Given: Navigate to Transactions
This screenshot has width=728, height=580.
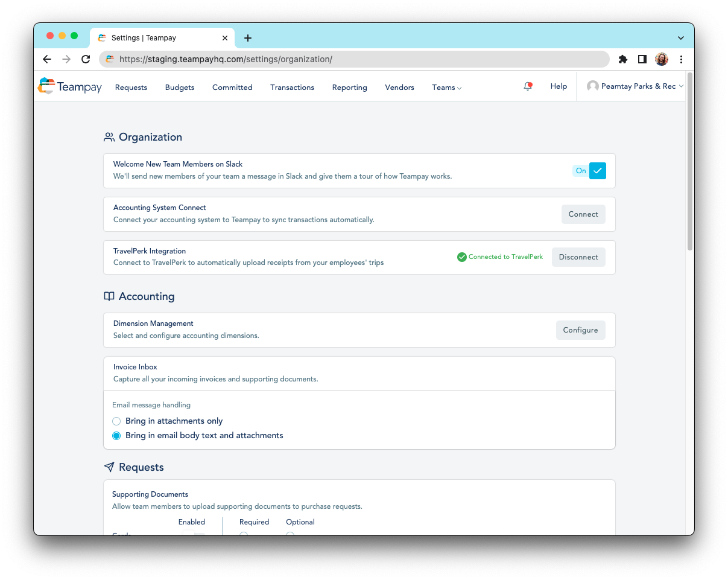Looking at the screenshot, I should [292, 88].
